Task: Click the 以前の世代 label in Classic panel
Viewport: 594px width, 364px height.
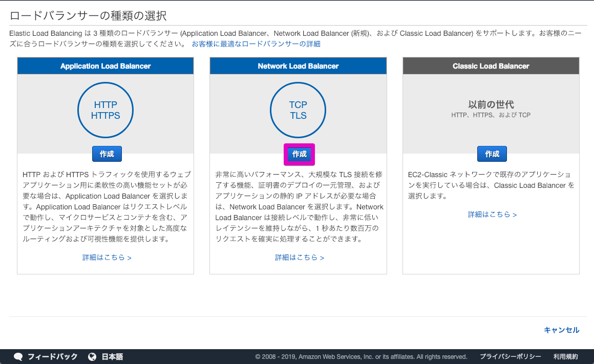Action: click(x=491, y=104)
